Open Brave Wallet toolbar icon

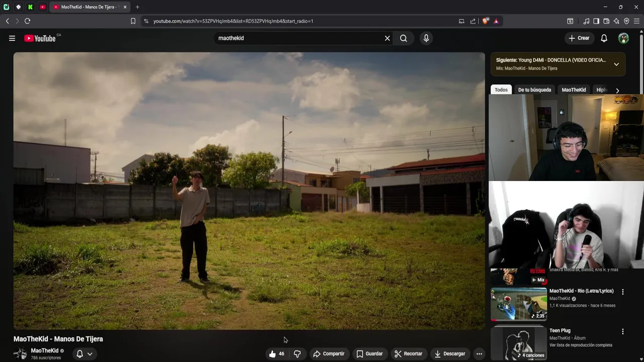(x=606, y=21)
